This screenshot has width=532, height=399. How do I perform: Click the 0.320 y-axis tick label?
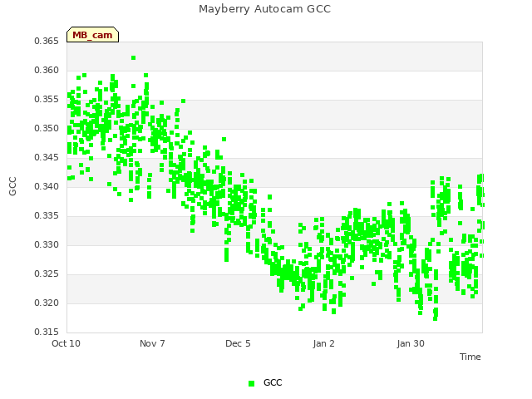[47, 303]
